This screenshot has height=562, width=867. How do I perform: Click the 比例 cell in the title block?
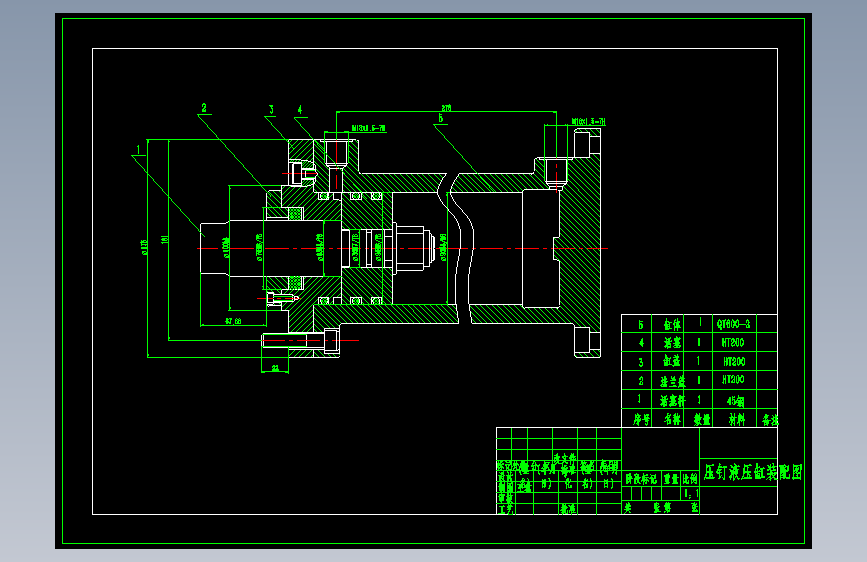click(690, 478)
